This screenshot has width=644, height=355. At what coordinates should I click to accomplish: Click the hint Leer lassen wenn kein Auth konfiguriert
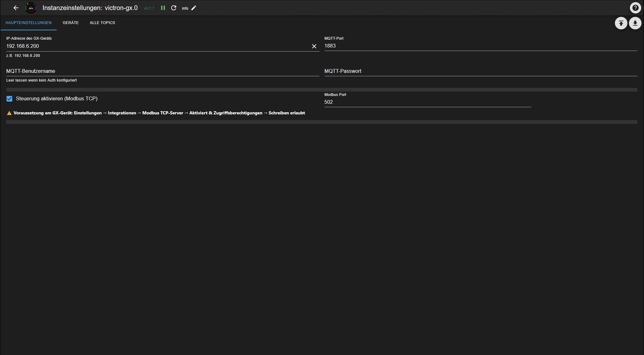42,80
